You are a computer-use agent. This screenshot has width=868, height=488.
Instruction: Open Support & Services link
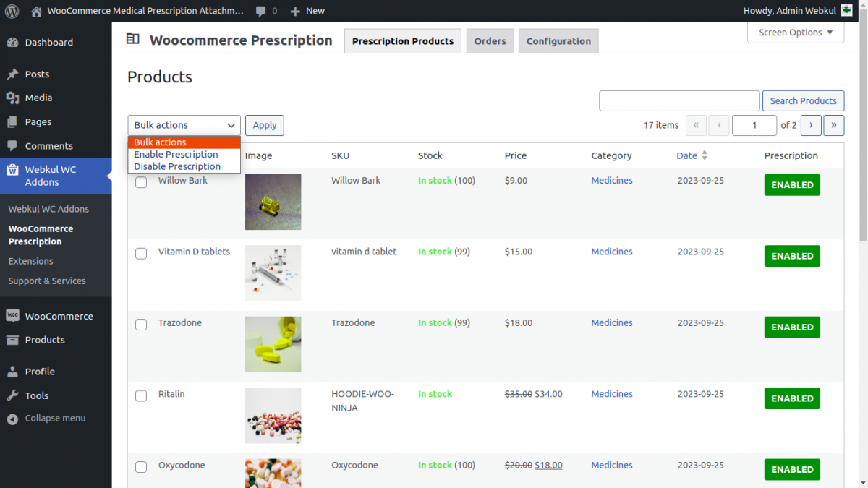click(47, 281)
